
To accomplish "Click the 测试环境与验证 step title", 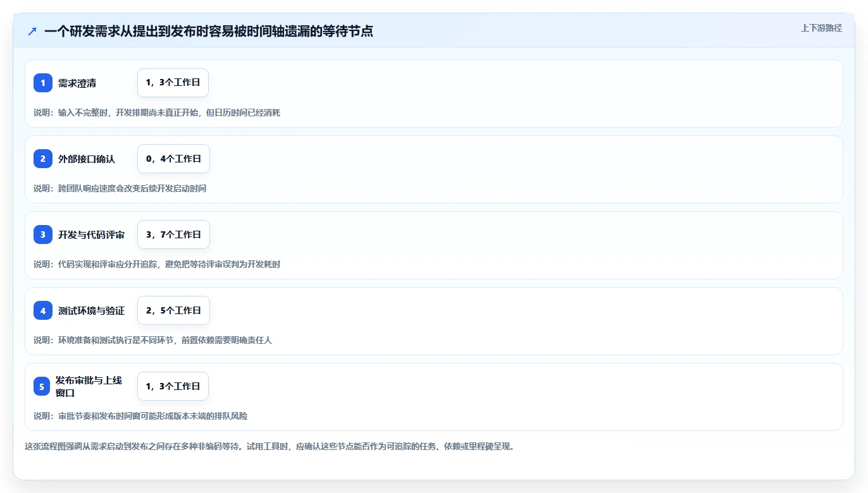I will (x=91, y=310).
